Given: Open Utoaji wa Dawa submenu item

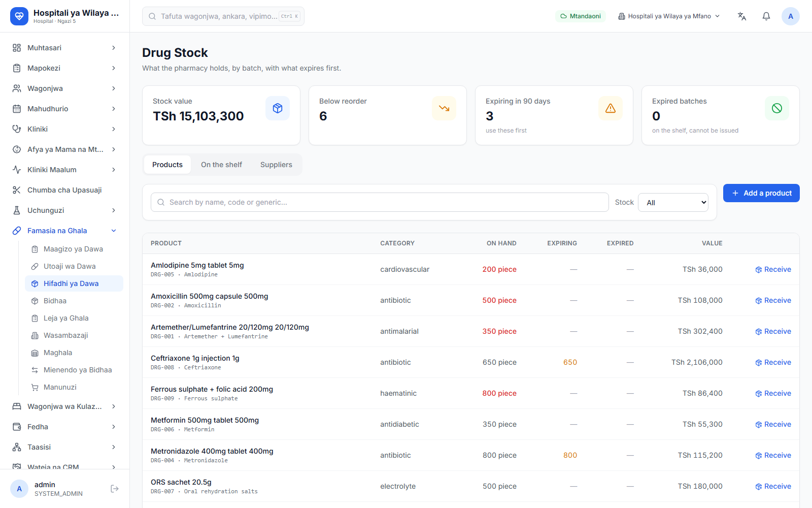Looking at the screenshot, I should point(74,266).
